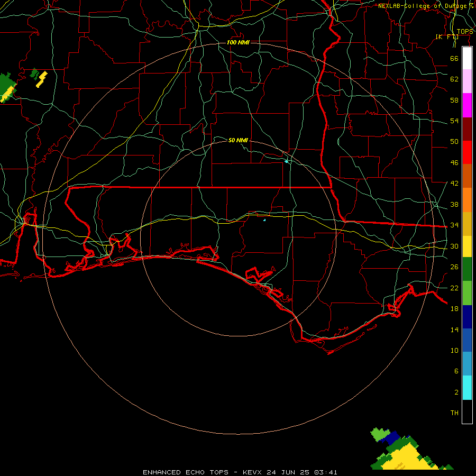Click the '58' legend value
Viewport: 476px width, 476px height.
454,100
